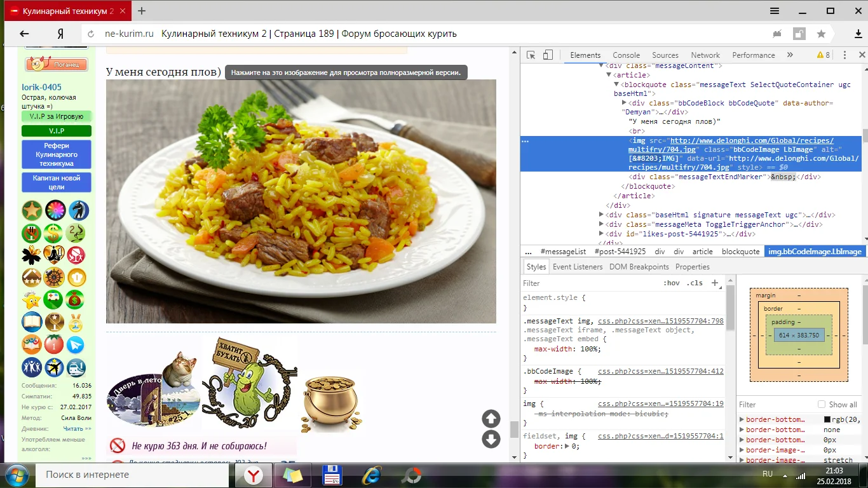Click the open book badge
868x488 pixels.
click(x=32, y=322)
